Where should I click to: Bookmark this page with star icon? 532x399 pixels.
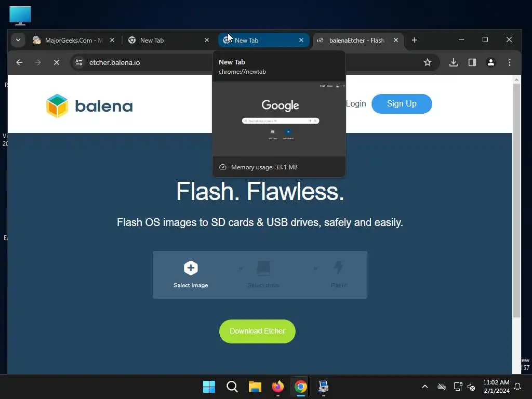click(x=428, y=62)
